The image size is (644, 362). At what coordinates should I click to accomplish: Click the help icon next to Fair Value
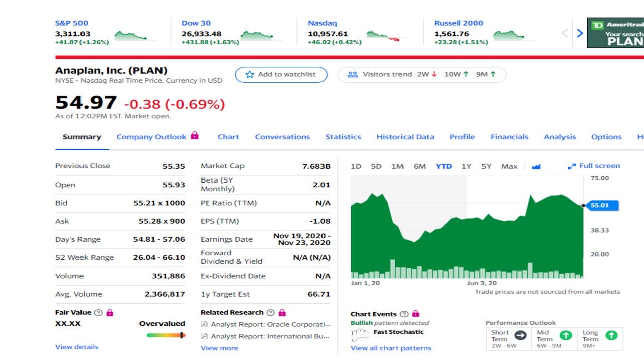pyautogui.click(x=98, y=313)
